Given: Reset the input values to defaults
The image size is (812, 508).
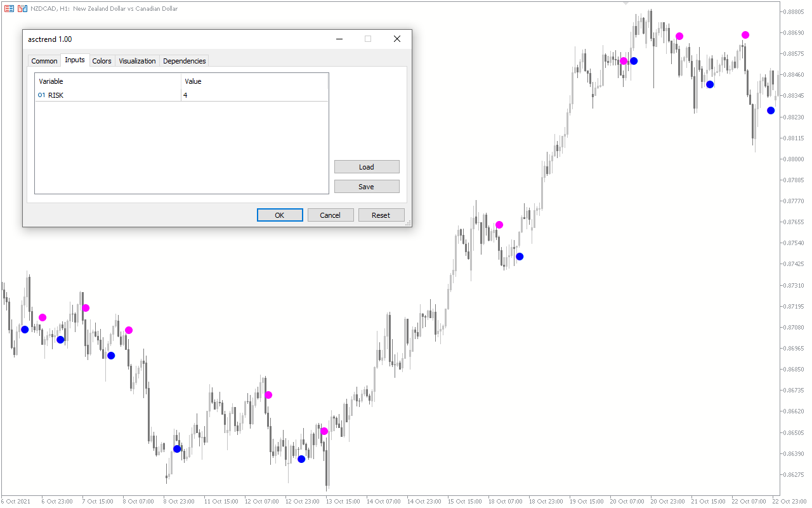Looking at the screenshot, I should click(381, 215).
